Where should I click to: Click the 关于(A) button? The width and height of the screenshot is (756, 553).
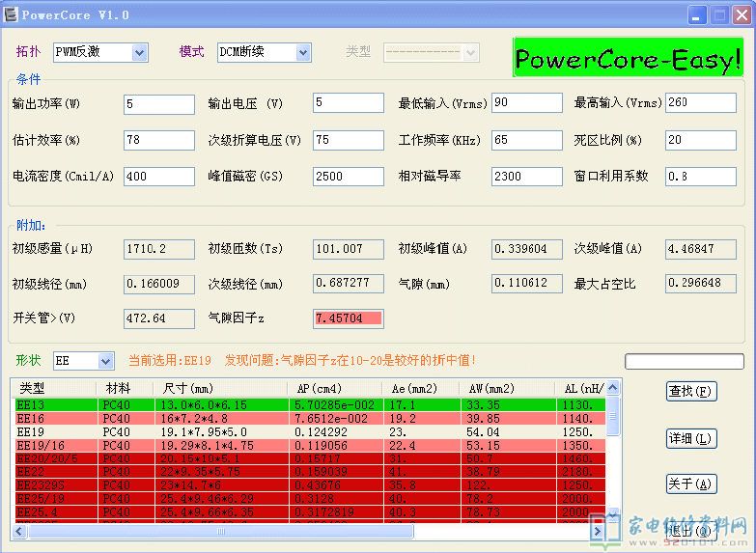pyautogui.click(x=691, y=484)
